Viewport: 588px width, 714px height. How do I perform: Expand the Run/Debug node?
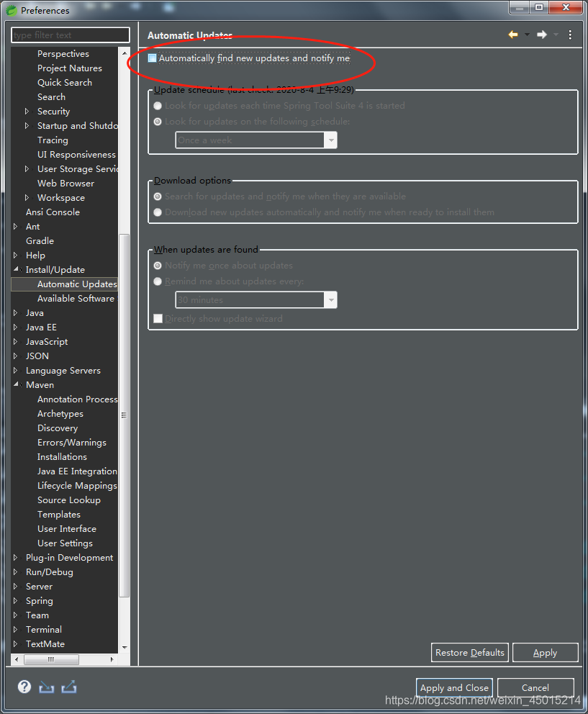point(16,572)
